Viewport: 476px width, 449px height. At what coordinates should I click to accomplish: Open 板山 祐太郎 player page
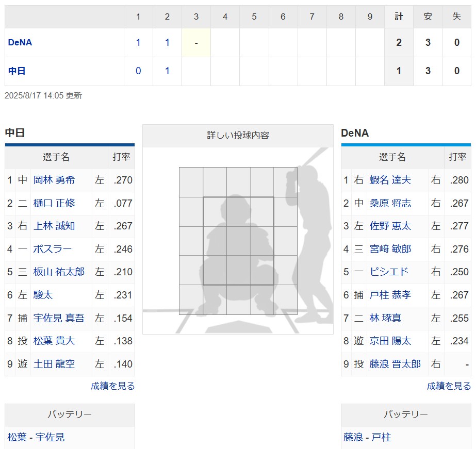click(59, 272)
